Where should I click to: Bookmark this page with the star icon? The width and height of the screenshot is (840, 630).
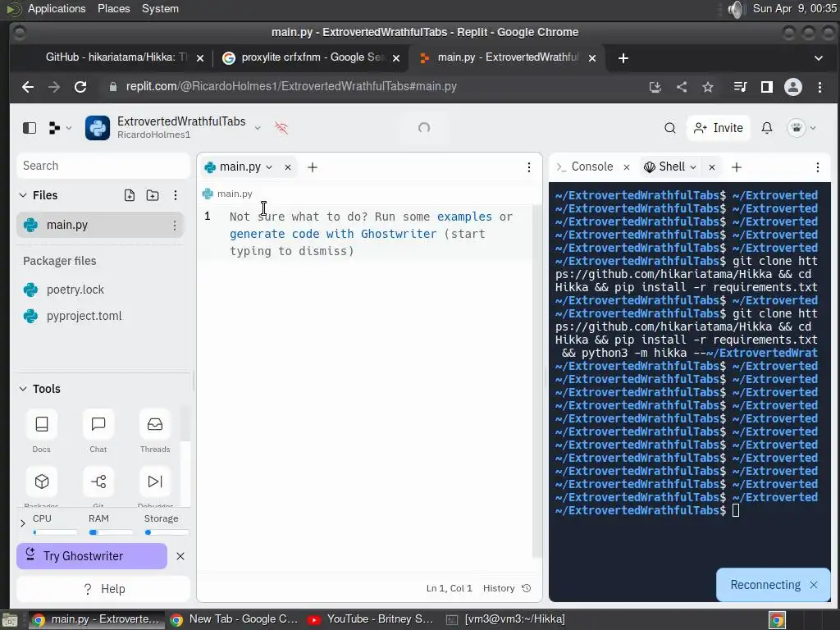pos(708,87)
